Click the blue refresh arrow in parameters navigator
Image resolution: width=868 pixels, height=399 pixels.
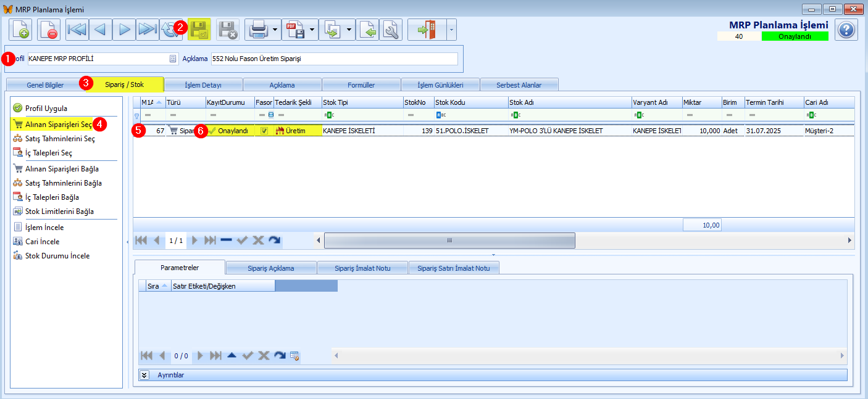(x=280, y=355)
